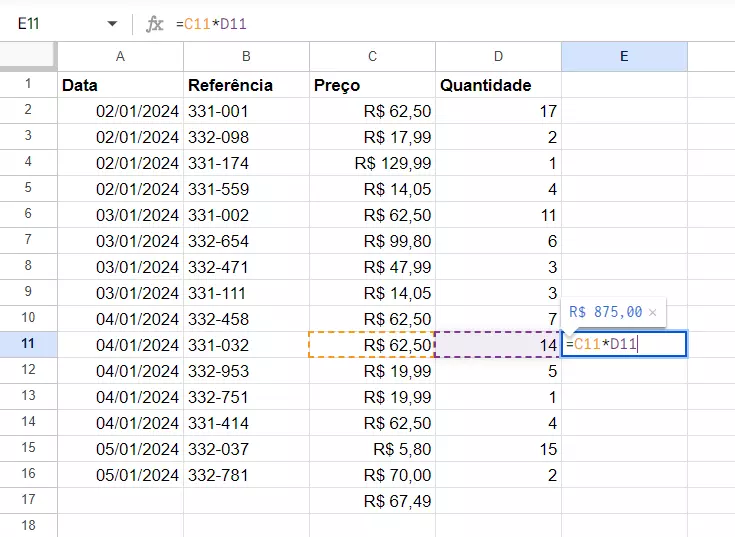Screen dimensions: 735x537
Task: Click the Quantidade header cell
Action: point(498,85)
